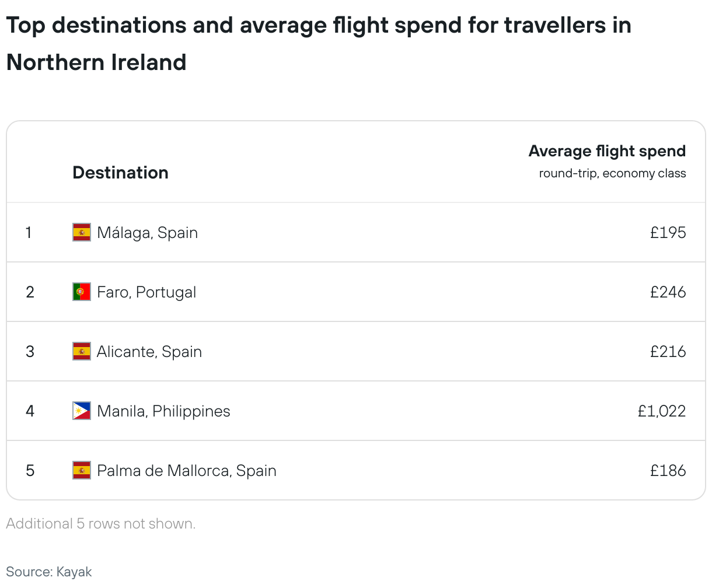
Task: Select the Alicante, Spain destination text
Action: coord(149,352)
